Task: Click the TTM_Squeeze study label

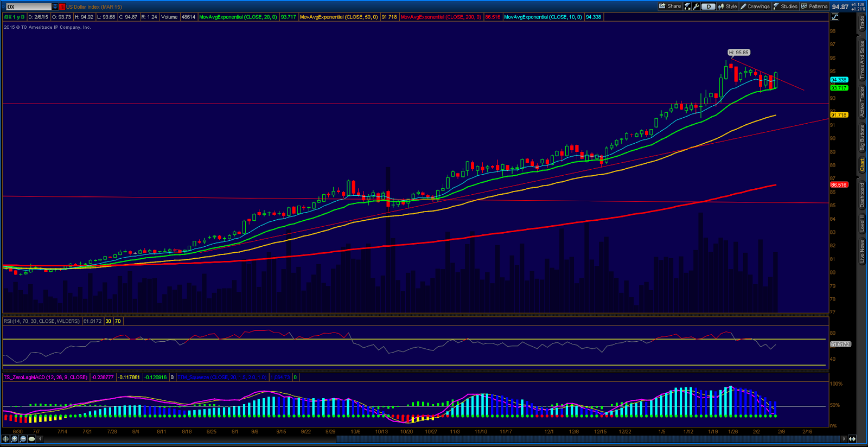Action: (222, 377)
